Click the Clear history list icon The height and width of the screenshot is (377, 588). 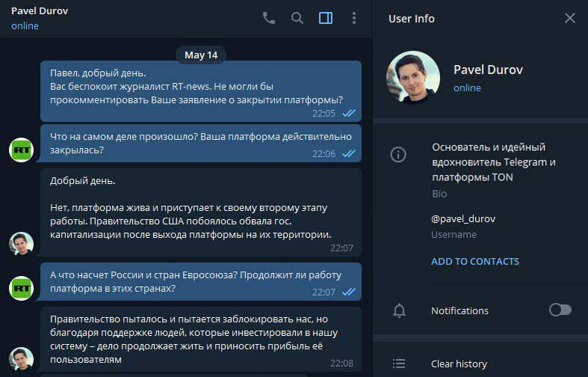(399, 364)
